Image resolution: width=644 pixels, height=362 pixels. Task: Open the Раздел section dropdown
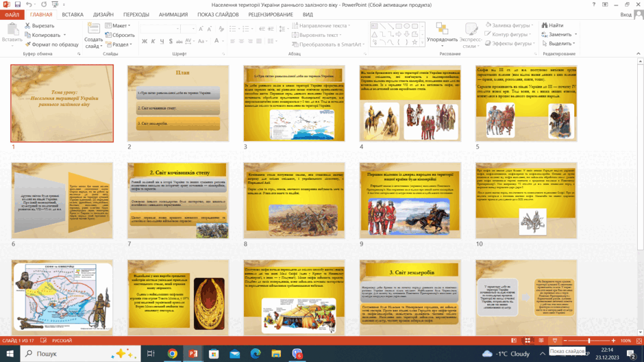pos(119,44)
